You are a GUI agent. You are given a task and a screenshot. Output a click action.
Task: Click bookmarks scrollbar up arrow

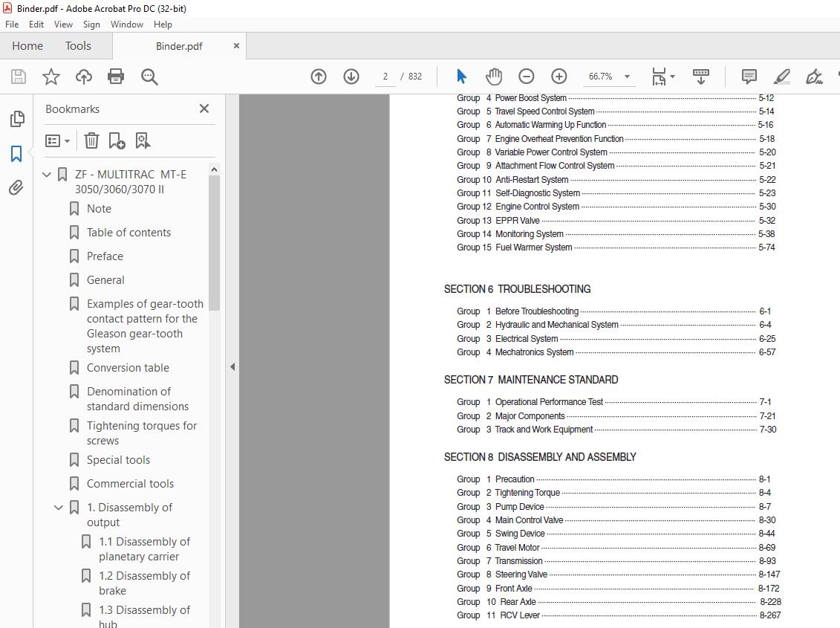coord(215,169)
